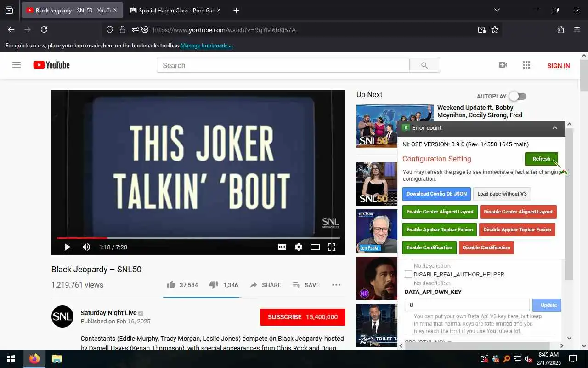Click Enable Cardification

click(430, 247)
